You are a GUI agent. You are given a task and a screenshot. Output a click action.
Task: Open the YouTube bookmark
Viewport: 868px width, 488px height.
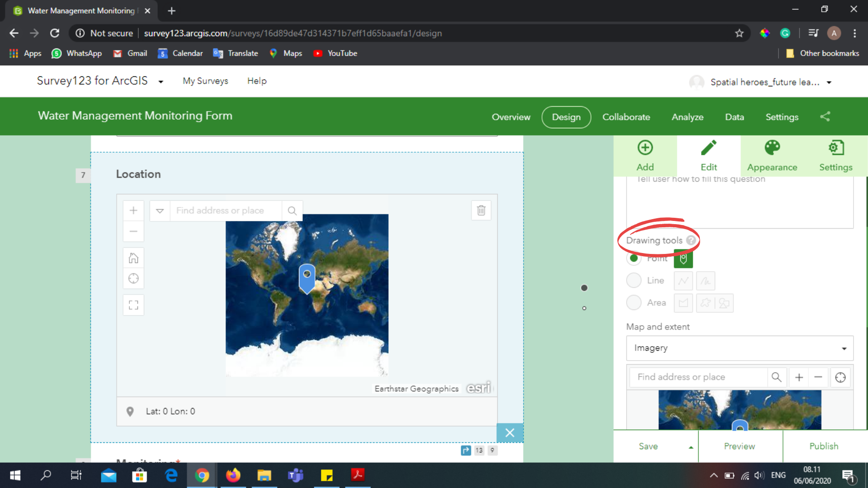pos(335,53)
